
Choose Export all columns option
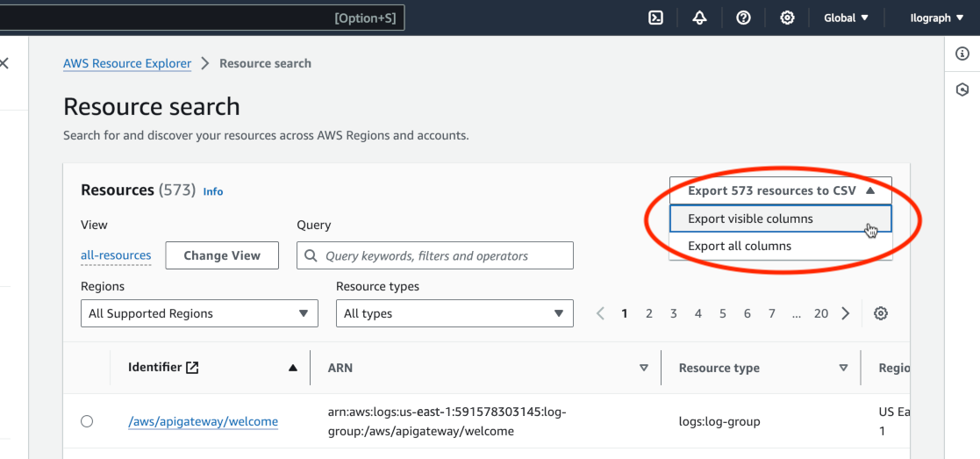(x=740, y=246)
